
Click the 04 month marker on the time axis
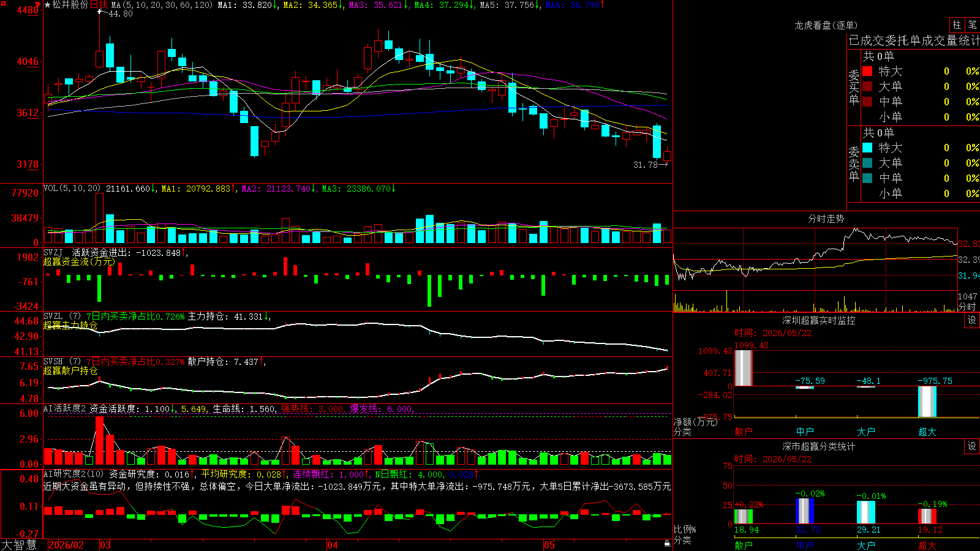(x=332, y=545)
